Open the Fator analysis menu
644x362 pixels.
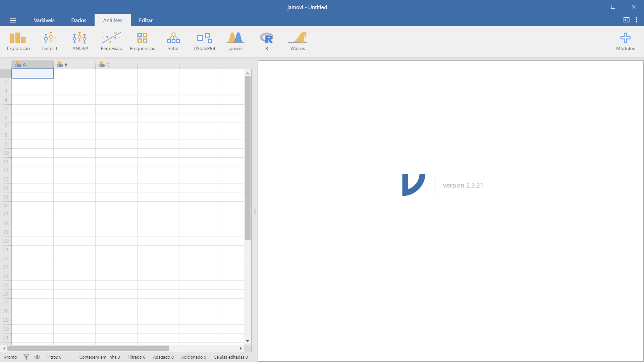click(173, 42)
